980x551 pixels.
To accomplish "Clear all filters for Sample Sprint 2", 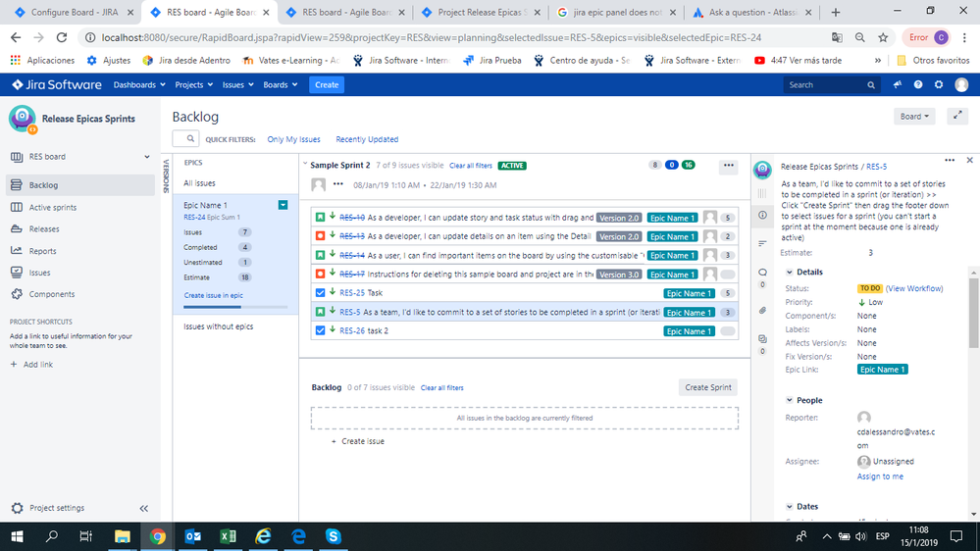I will click(471, 166).
